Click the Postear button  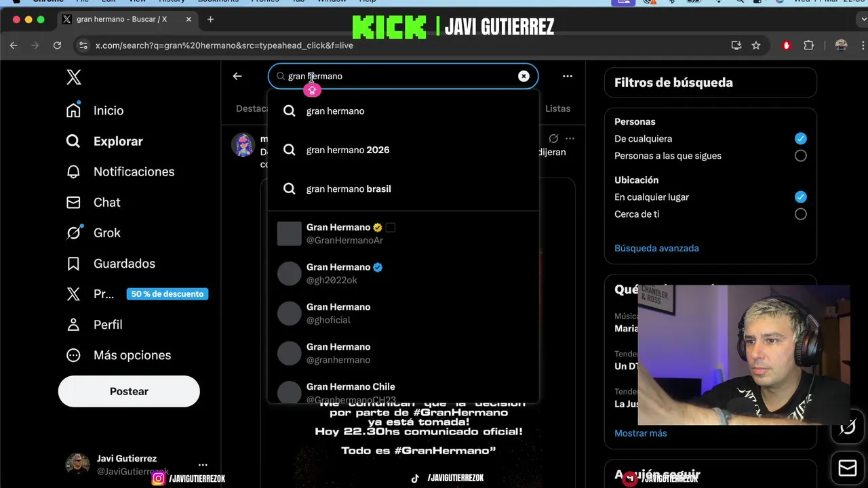(x=129, y=391)
